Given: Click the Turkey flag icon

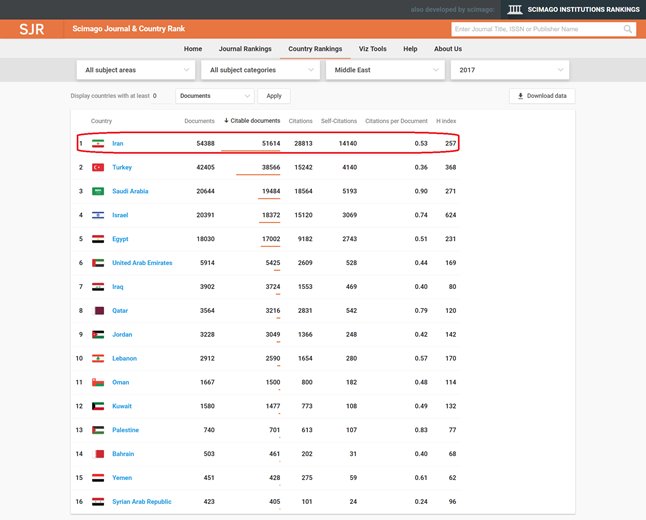Looking at the screenshot, I should [x=98, y=168].
